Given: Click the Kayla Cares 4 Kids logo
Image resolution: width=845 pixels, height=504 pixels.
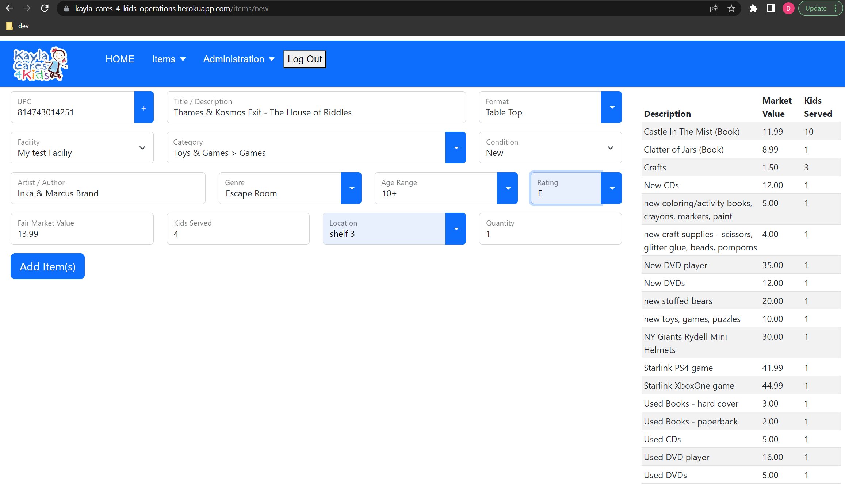Looking at the screenshot, I should pyautogui.click(x=41, y=64).
